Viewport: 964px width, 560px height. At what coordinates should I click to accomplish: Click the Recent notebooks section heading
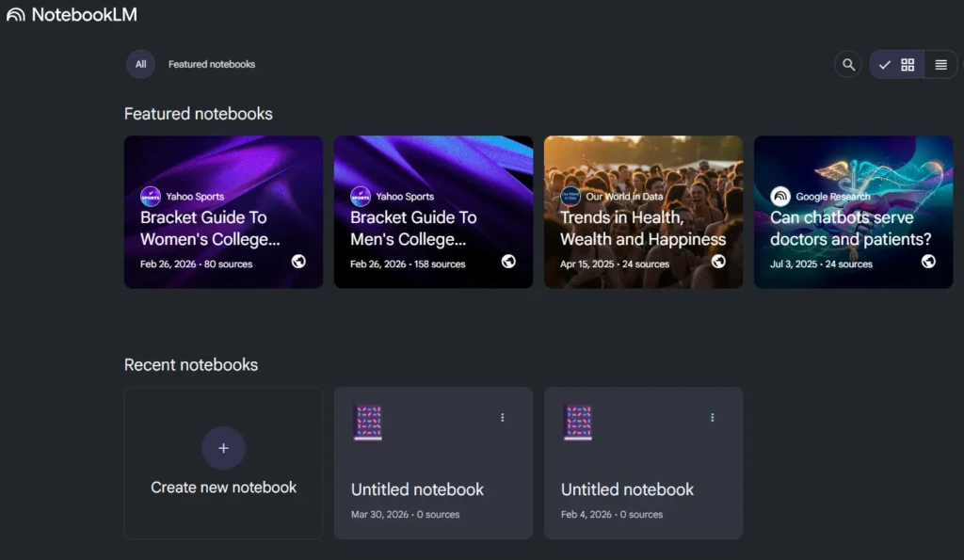(190, 364)
